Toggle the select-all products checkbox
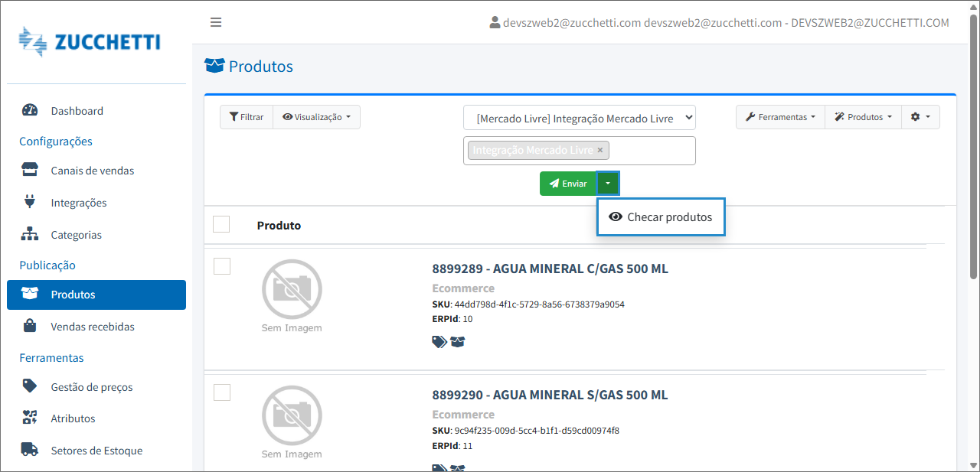 [x=221, y=224]
